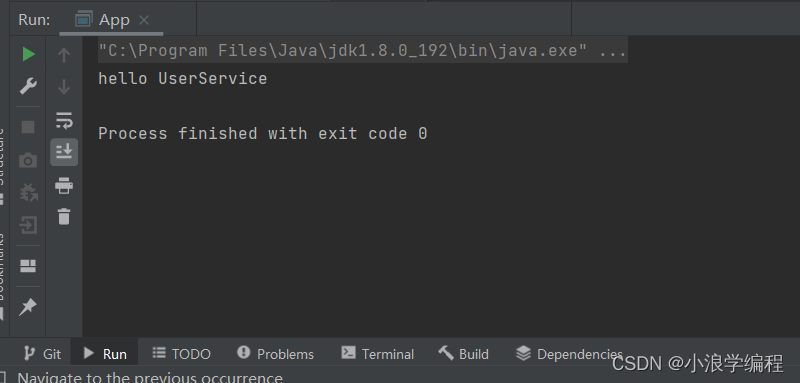Image resolution: width=800 pixels, height=383 pixels.
Task: Close the App run tab
Action: (144, 20)
